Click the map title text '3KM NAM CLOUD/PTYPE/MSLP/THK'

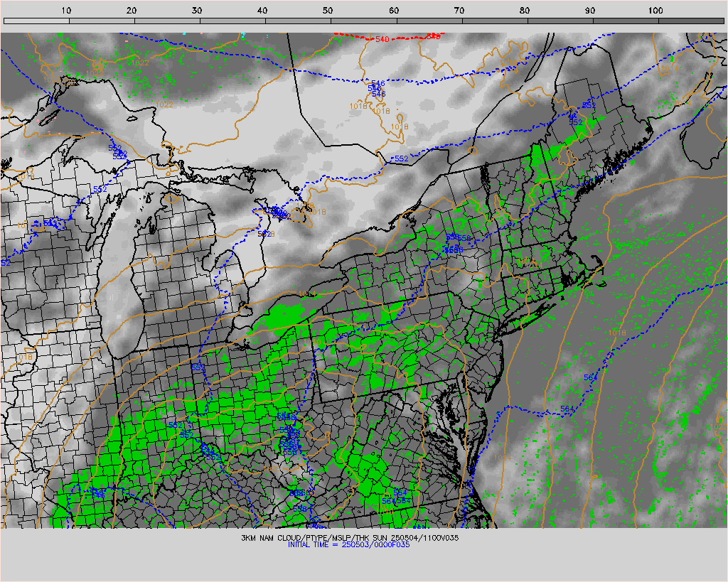click(x=306, y=538)
